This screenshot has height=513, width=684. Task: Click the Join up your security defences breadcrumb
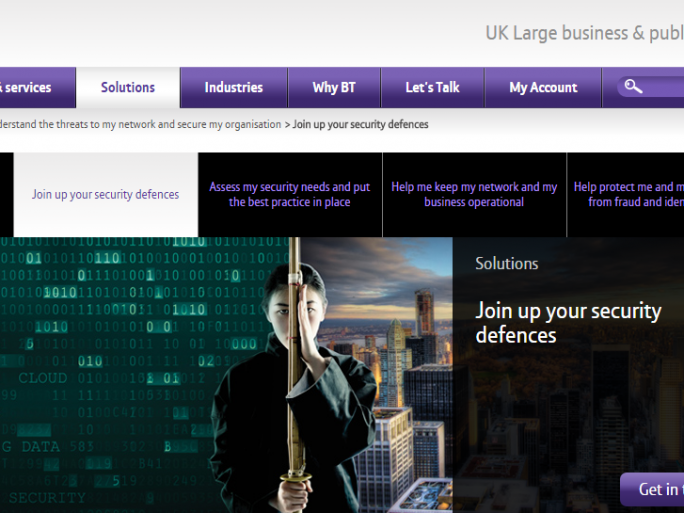[360, 124]
